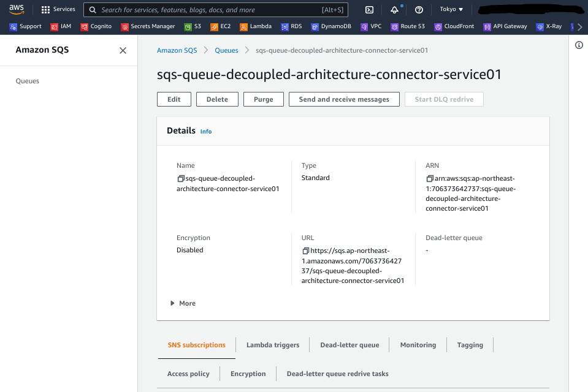Open Route 53 shortcut
The width and height of the screenshot is (588, 392).
tap(408, 26)
